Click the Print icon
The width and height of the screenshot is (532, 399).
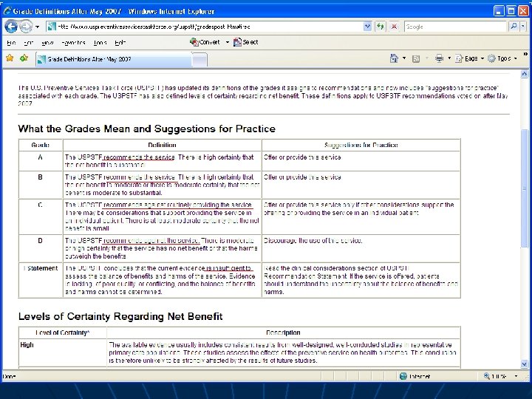(x=439, y=58)
